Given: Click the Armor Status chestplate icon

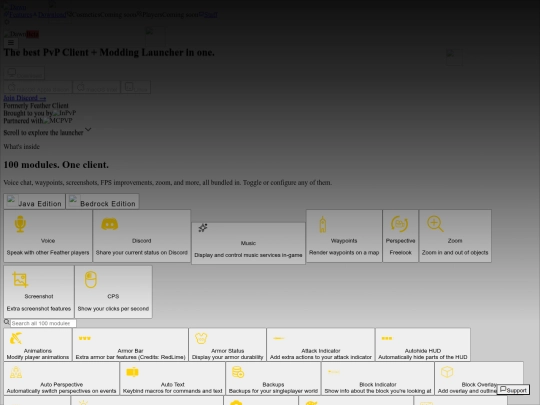Looking at the screenshot, I should pyautogui.click(x=201, y=338).
